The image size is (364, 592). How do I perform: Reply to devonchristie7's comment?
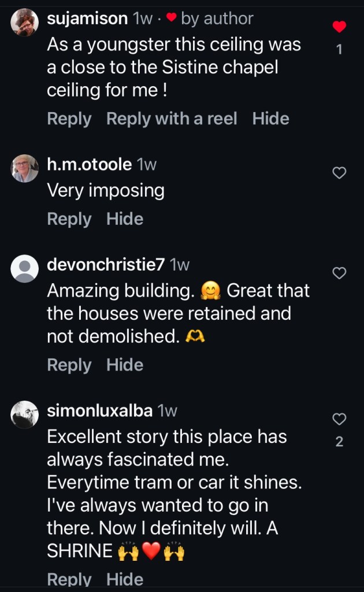point(69,365)
